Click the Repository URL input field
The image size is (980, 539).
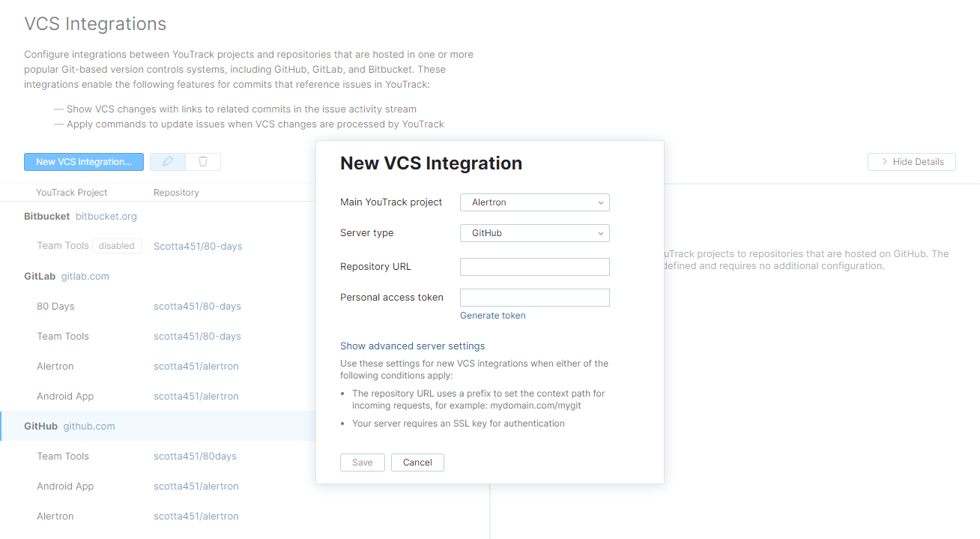pos(534,266)
